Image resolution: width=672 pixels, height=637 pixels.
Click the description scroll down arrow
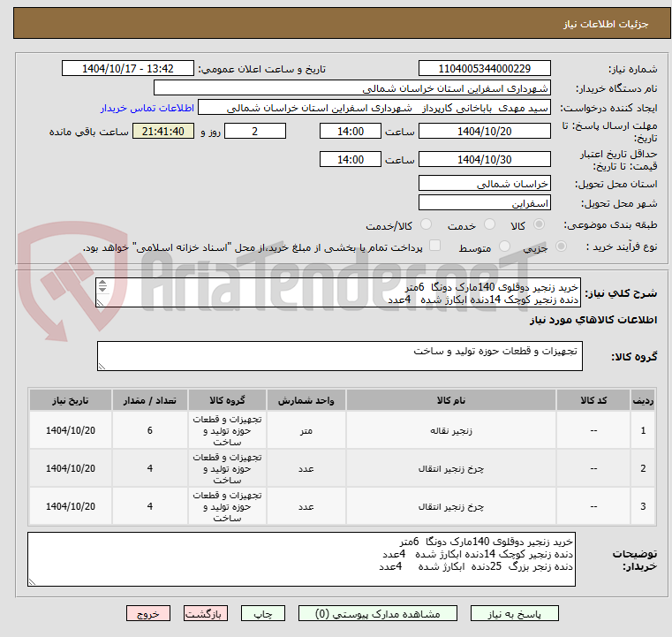[102, 290]
